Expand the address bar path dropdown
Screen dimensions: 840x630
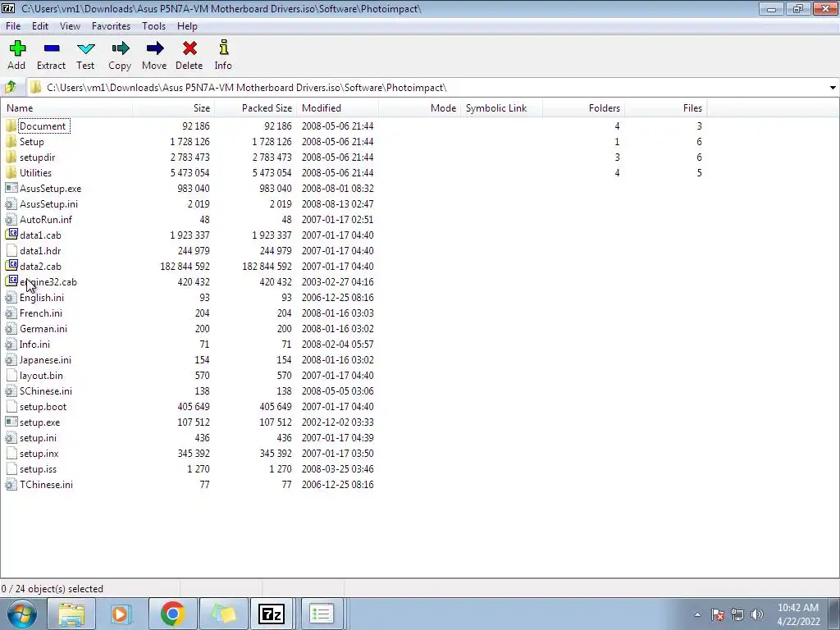(833, 87)
